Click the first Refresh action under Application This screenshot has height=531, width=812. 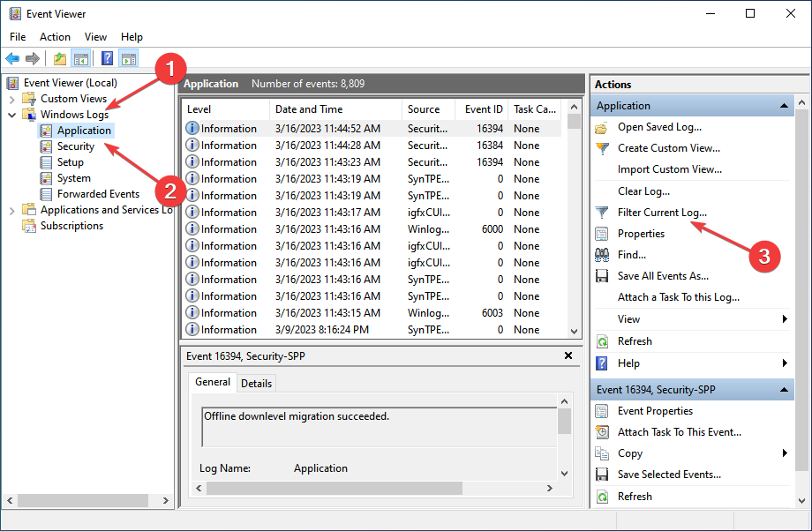(635, 341)
